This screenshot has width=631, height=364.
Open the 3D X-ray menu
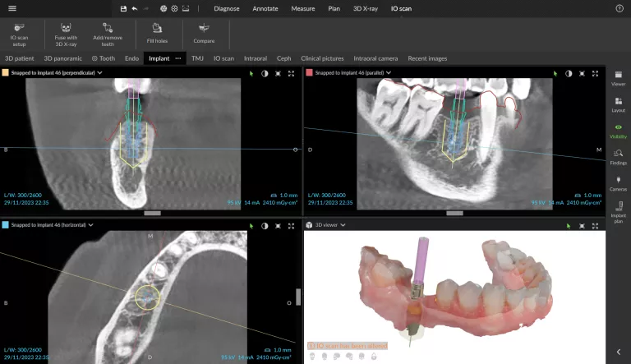(366, 8)
